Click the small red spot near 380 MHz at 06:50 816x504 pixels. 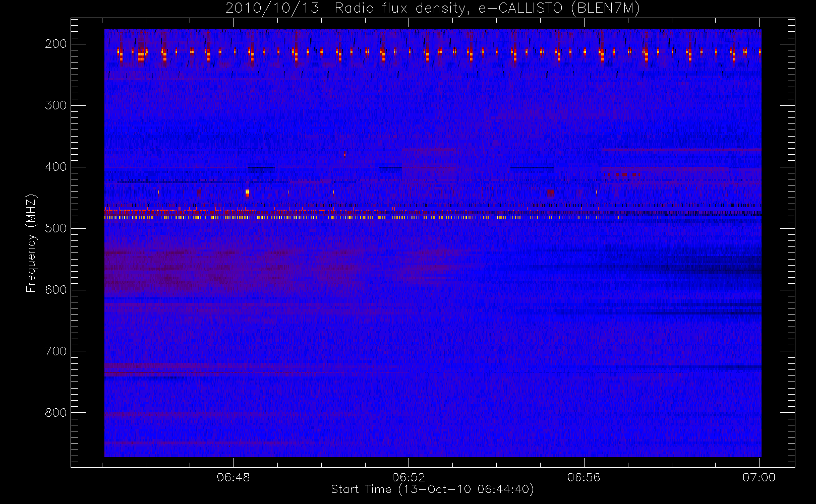tap(344, 154)
